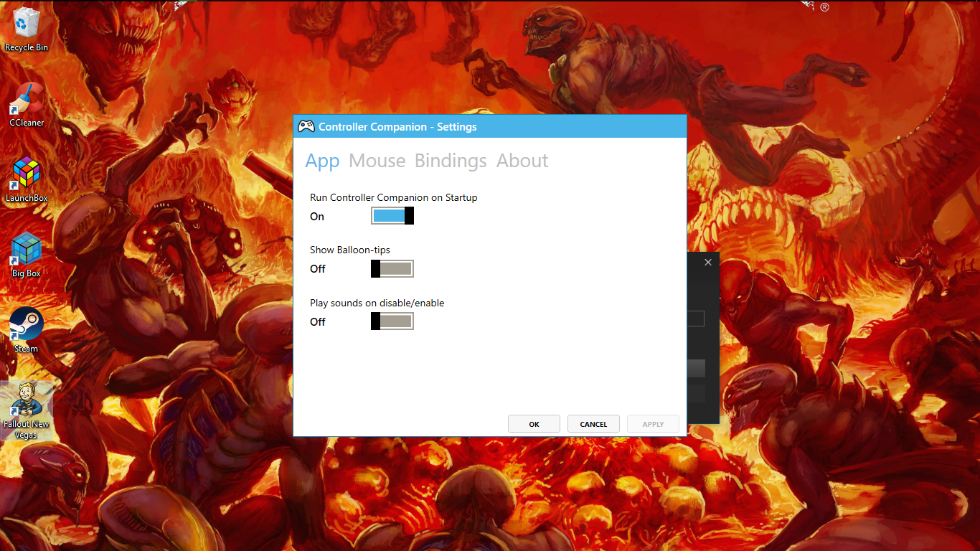Click the input field in the dark background window
The width and height of the screenshot is (980, 551).
pyautogui.click(x=695, y=318)
